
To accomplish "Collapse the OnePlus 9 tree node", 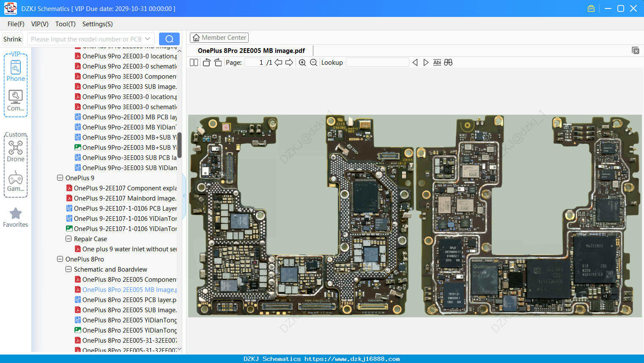I will coord(60,178).
